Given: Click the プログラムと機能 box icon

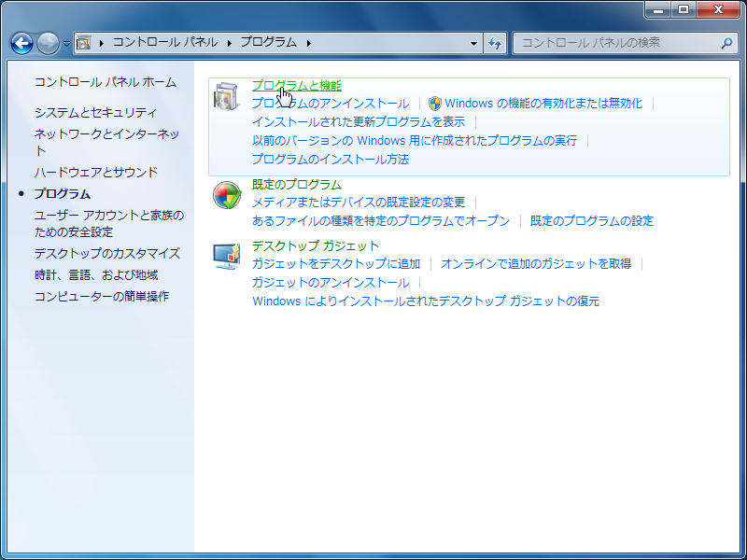Looking at the screenshot, I should tap(226, 97).
